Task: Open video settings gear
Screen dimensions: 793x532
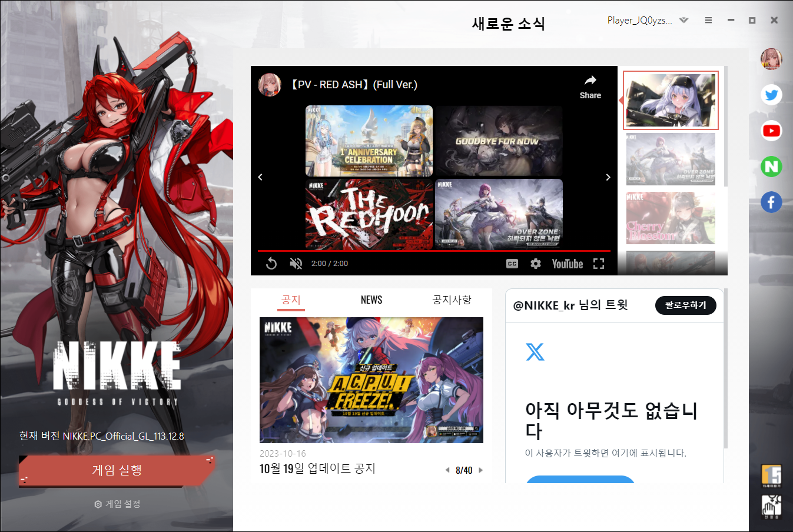Action: click(536, 264)
